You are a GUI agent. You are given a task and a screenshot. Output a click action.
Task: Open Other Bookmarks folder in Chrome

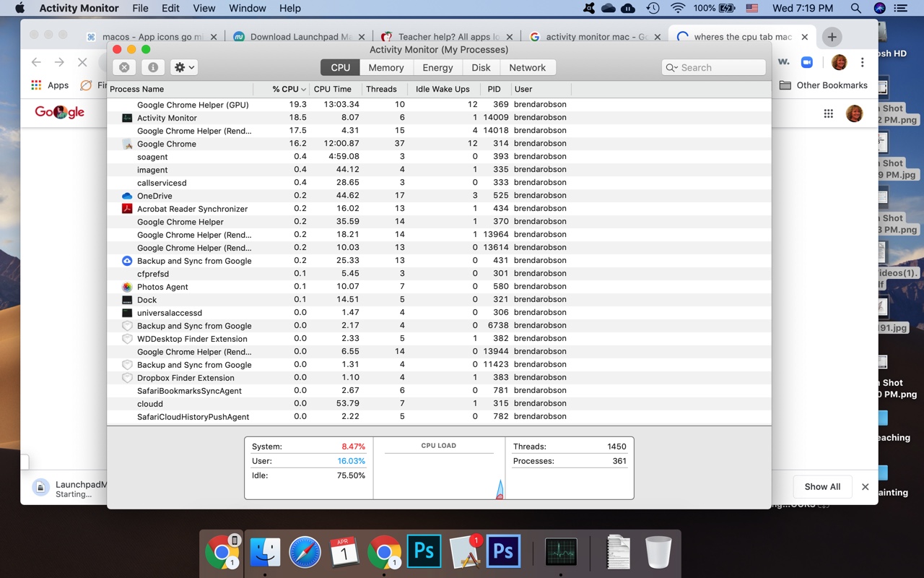click(824, 85)
